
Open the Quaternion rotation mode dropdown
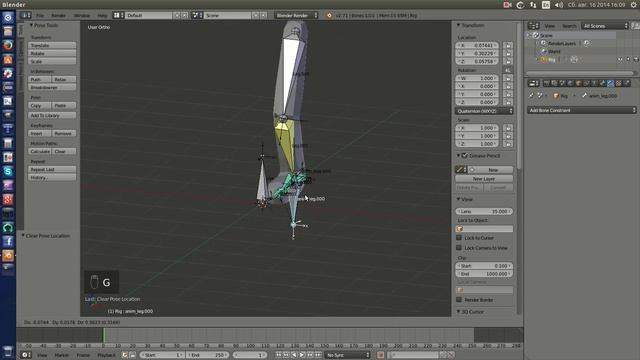(x=484, y=111)
